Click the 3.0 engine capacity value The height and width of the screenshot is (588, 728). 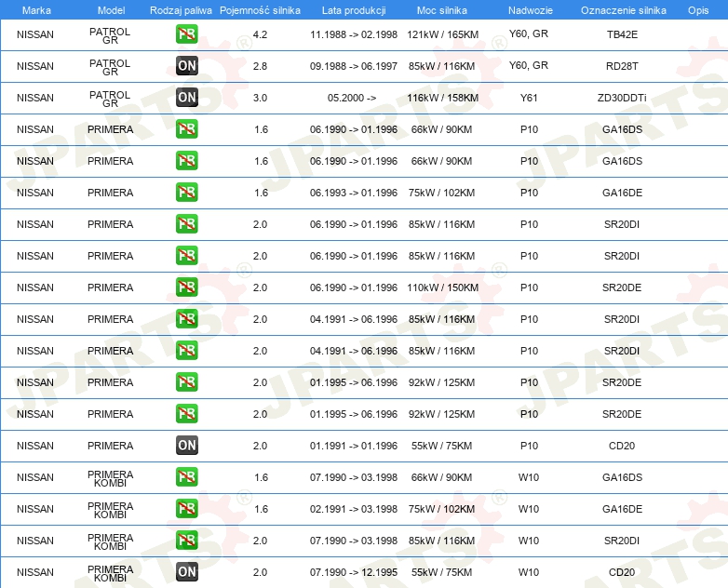(x=260, y=98)
